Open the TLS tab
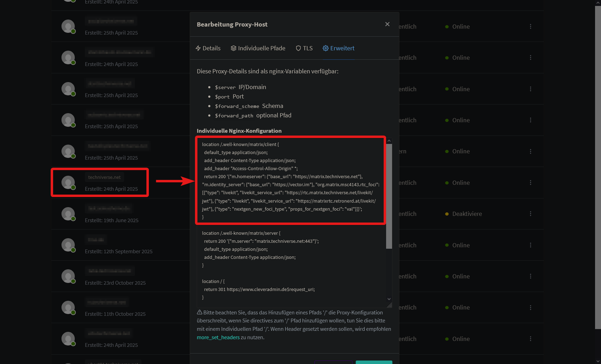 pyautogui.click(x=304, y=48)
